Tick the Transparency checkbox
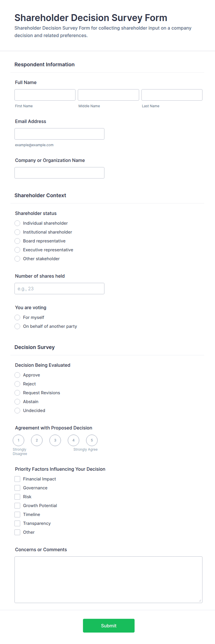 coord(17,523)
